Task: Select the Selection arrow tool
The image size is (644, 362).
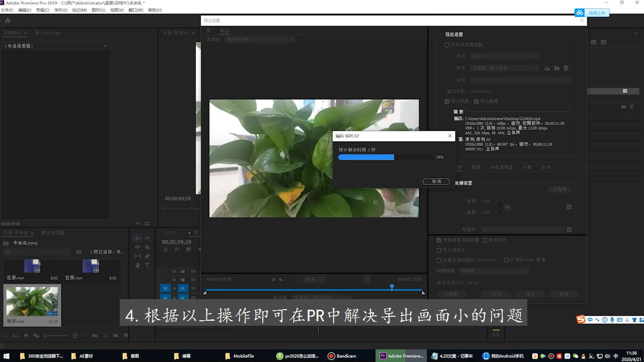Action: tap(138, 238)
